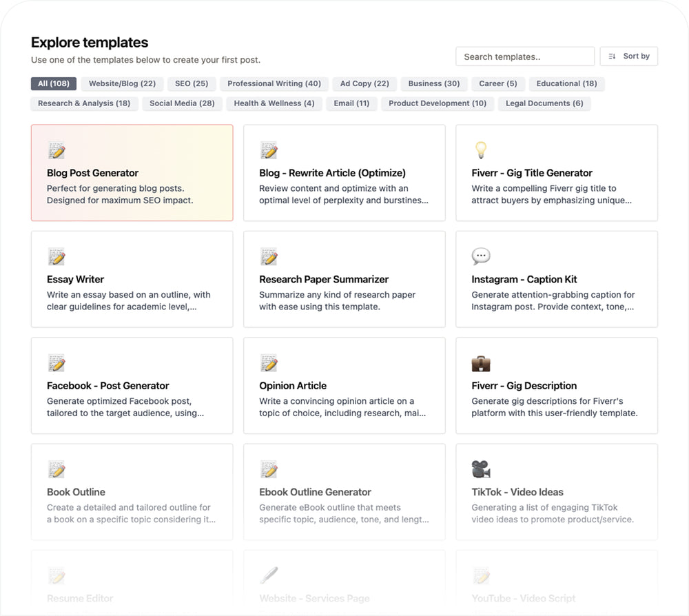
Task: Click the lightbulb icon on Fiverr Gig Title Generator
Action: 480,150
